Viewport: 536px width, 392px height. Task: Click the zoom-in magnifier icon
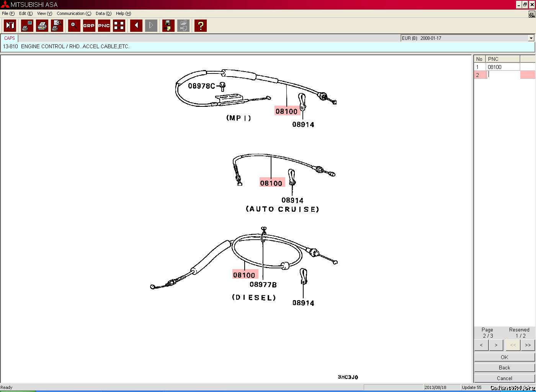click(74, 26)
